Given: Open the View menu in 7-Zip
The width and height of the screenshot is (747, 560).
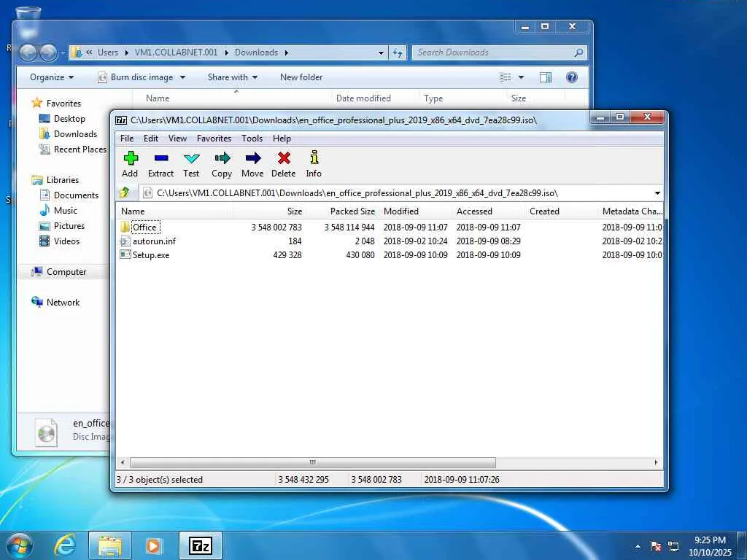Looking at the screenshot, I should (x=177, y=139).
